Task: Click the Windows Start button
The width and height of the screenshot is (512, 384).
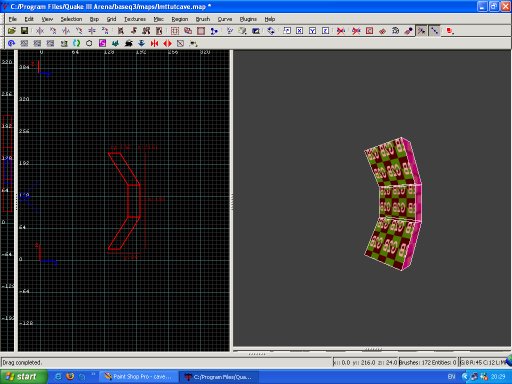Action: (23, 377)
